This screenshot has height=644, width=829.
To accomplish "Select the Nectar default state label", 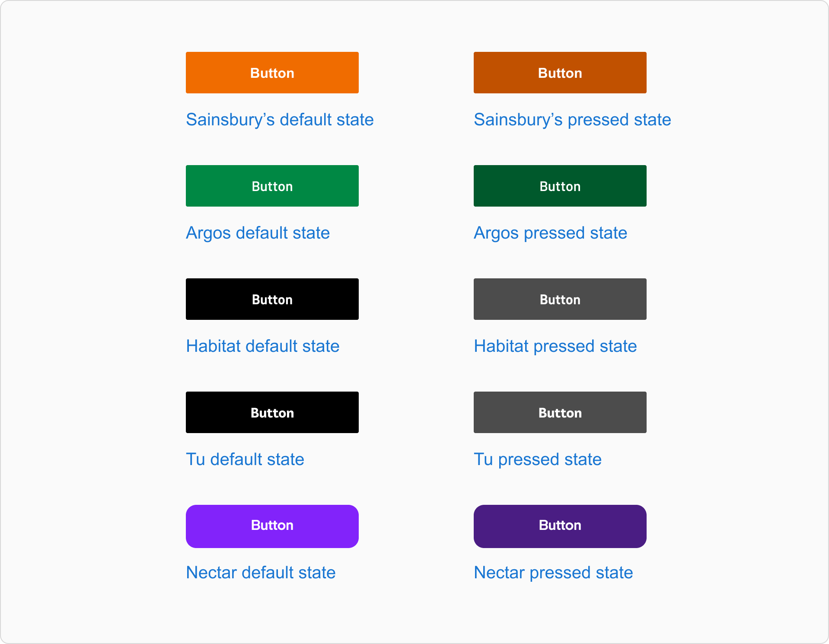I will [260, 572].
